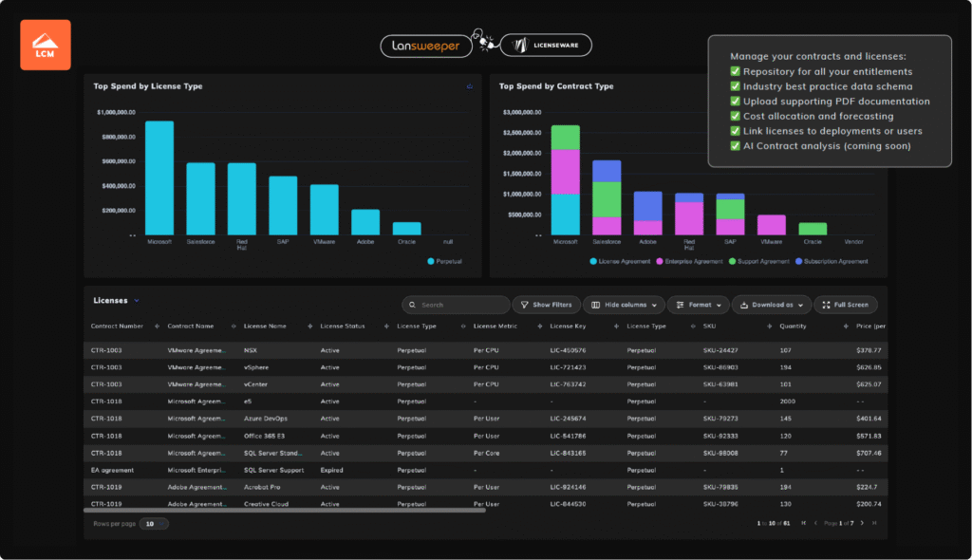Click the sort icon after Contract Number header
Viewport: 972px width, 560px height.
pos(157,327)
